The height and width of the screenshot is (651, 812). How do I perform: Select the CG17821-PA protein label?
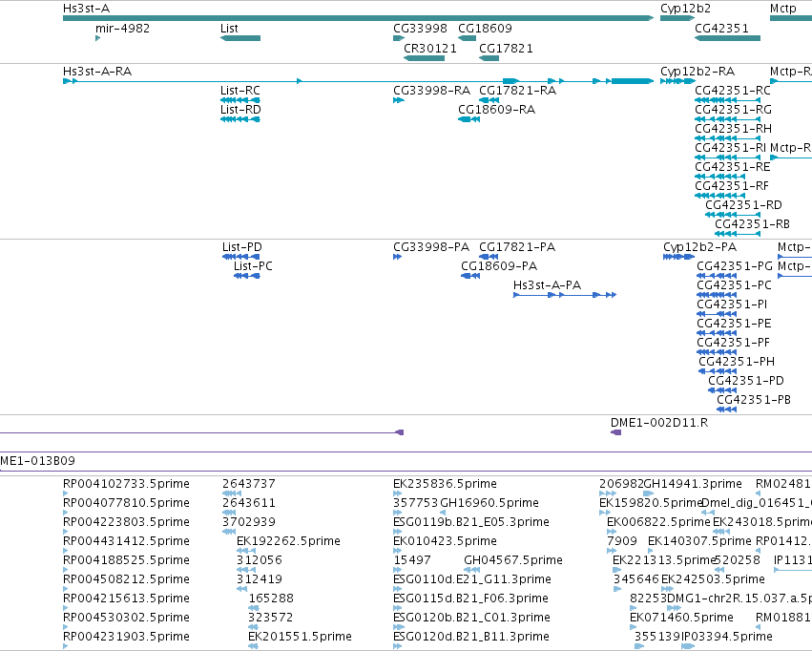(517, 247)
